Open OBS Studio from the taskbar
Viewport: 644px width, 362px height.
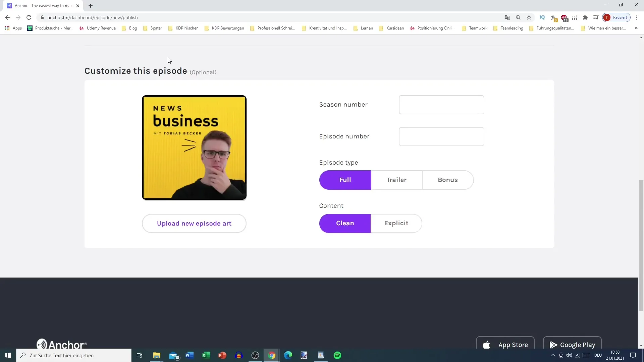(x=255, y=355)
